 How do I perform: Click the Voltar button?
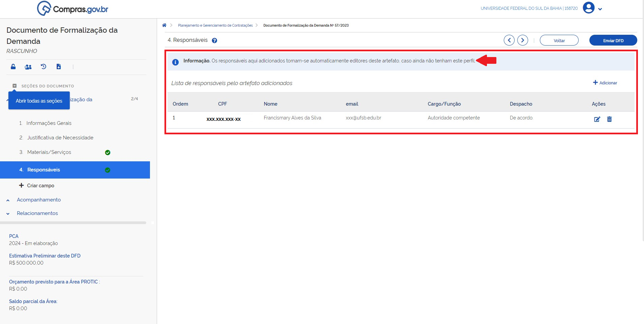(x=559, y=40)
